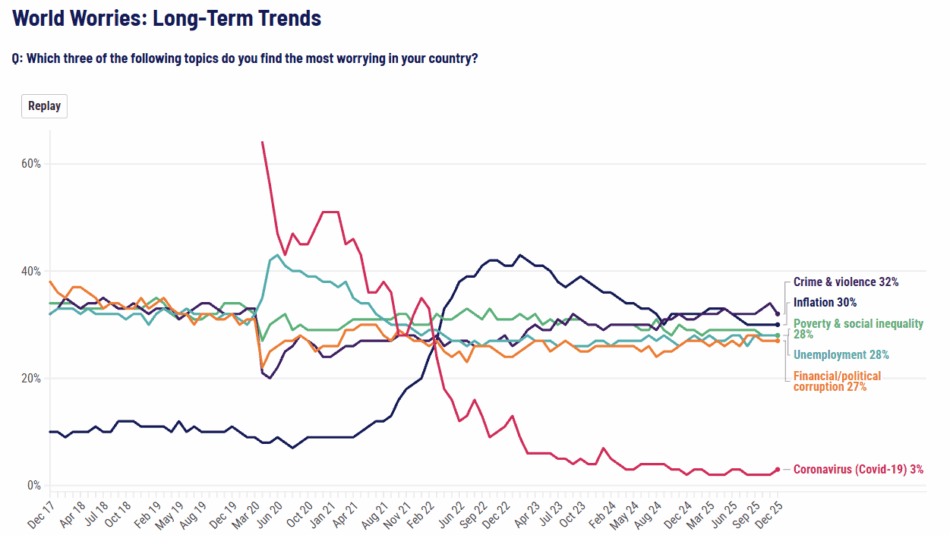The width and height of the screenshot is (950, 535).
Task: Click the Replay button
Action: (x=44, y=106)
